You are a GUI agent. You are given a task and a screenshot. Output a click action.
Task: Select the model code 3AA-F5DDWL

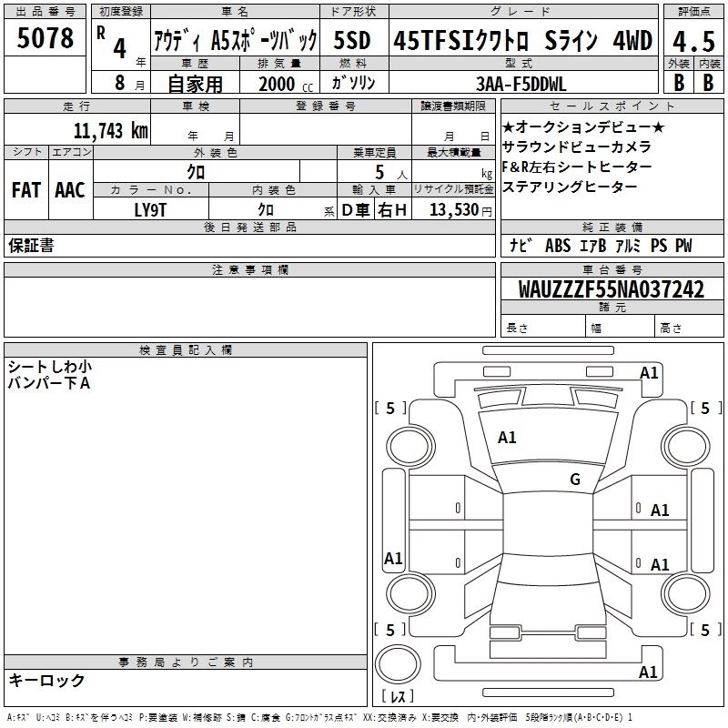(522, 84)
